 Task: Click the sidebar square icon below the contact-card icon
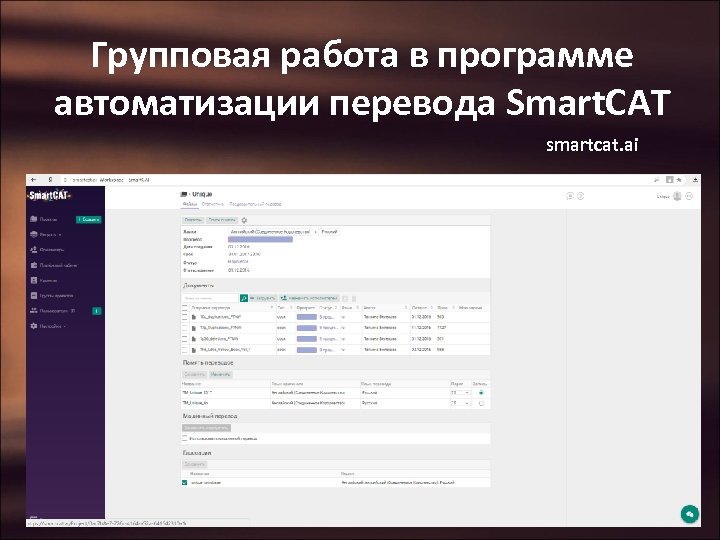[x=34, y=296]
